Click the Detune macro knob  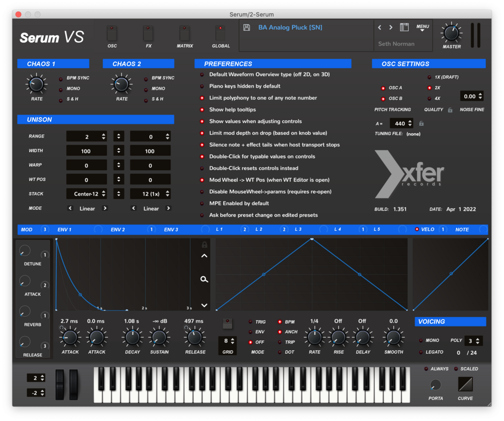pos(25,250)
